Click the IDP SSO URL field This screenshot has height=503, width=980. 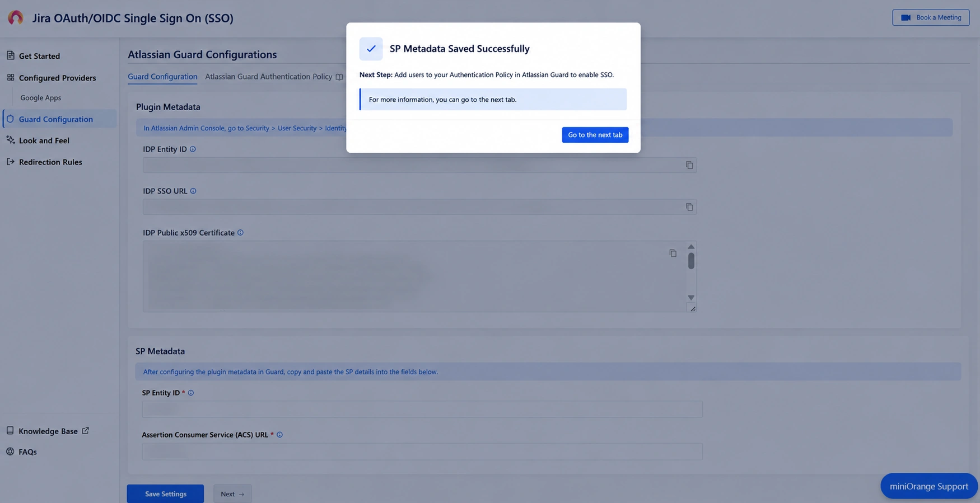(x=419, y=207)
